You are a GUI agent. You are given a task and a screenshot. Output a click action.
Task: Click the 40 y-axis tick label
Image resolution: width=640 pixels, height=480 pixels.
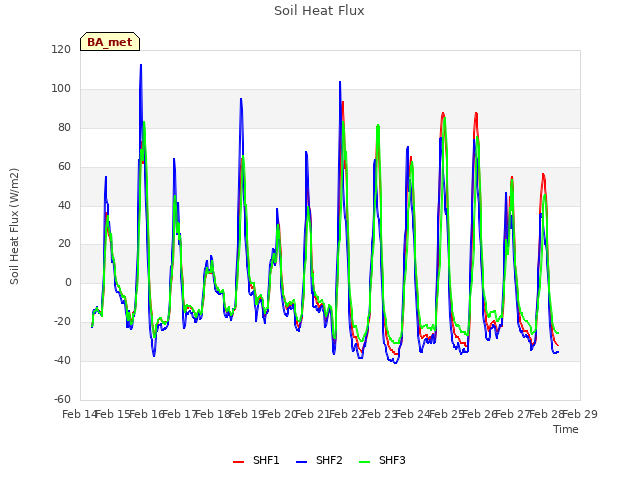pos(64,205)
